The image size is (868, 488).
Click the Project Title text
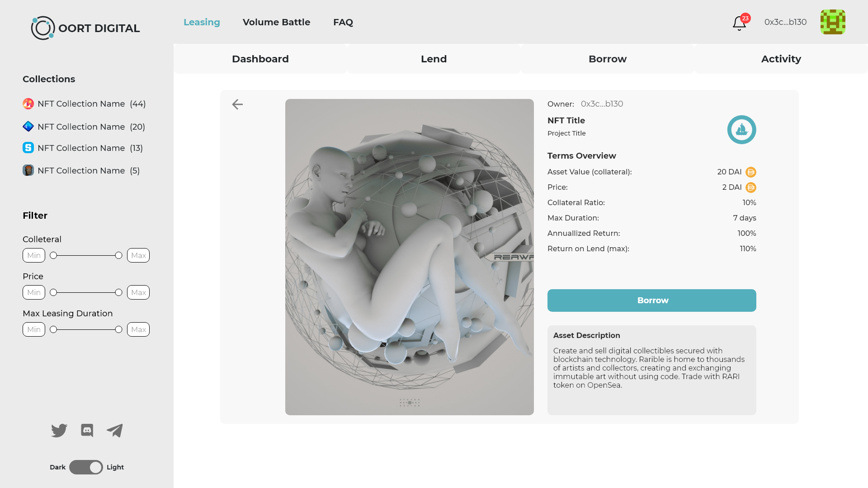(x=566, y=133)
